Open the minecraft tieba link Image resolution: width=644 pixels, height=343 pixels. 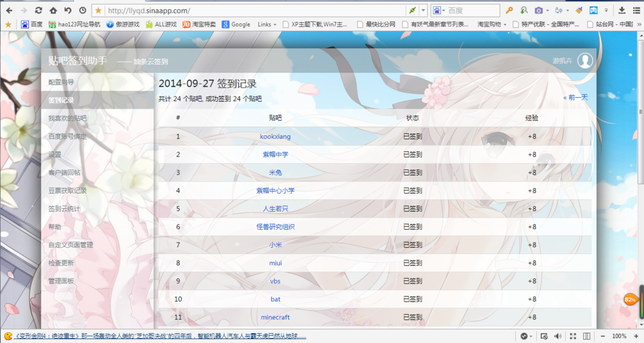tap(275, 317)
